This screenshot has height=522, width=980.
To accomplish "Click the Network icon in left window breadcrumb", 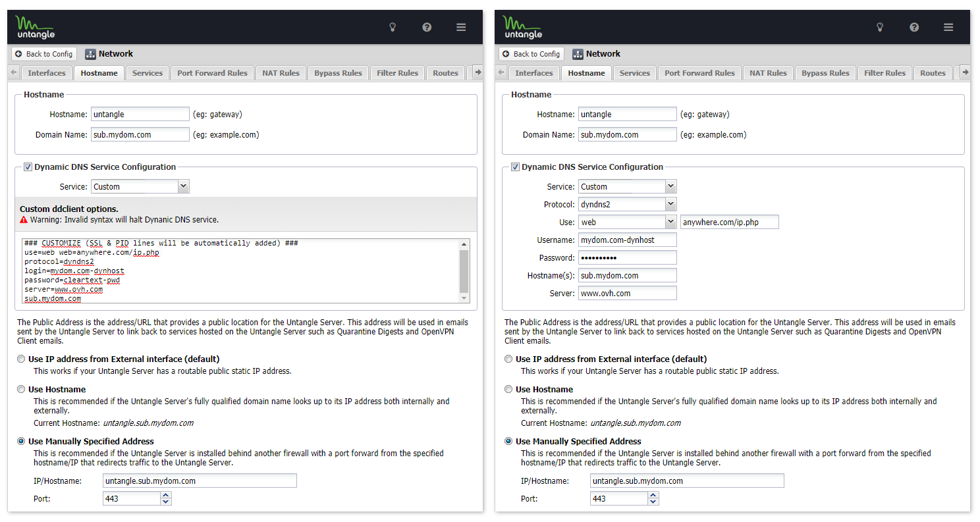I will point(91,54).
